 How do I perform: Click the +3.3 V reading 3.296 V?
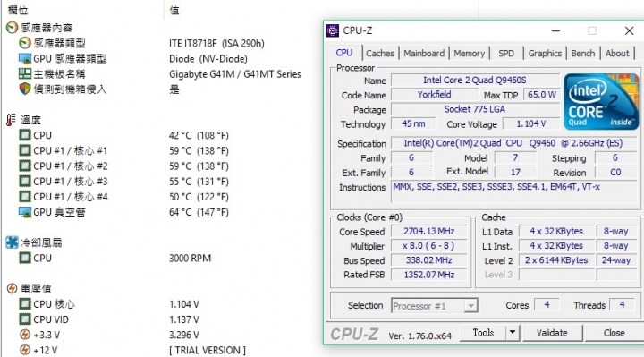pyautogui.click(x=184, y=335)
